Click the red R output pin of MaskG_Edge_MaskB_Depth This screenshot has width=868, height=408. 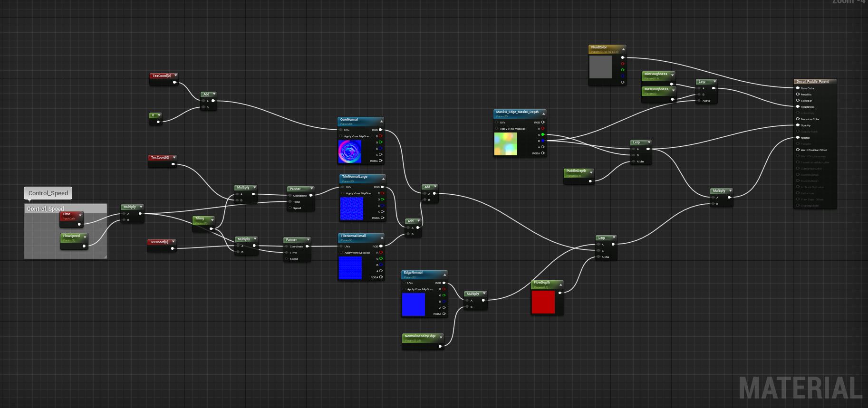pyautogui.click(x=543, y=128)
